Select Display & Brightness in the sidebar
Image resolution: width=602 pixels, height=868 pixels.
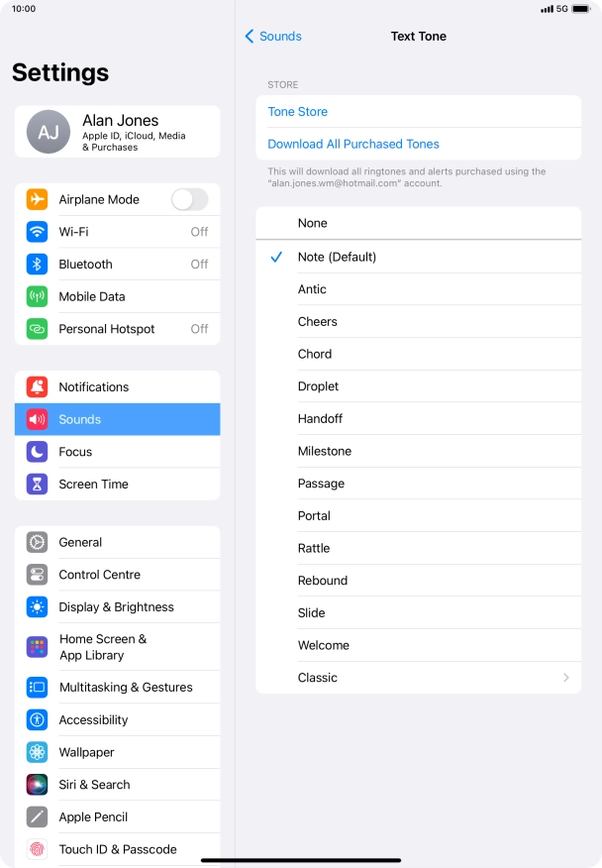coord(117,607)
